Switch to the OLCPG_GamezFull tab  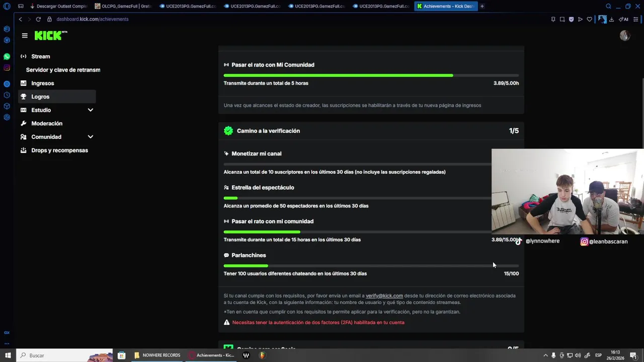123,6
